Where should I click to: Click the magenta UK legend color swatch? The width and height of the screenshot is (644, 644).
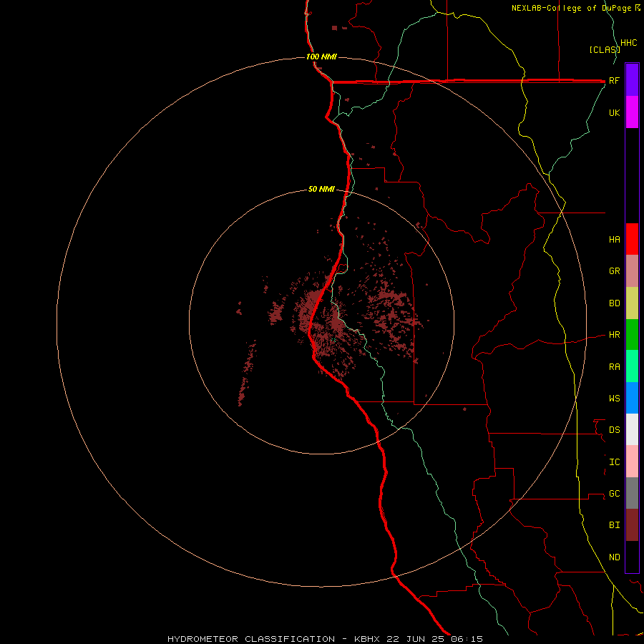(632, 112)
